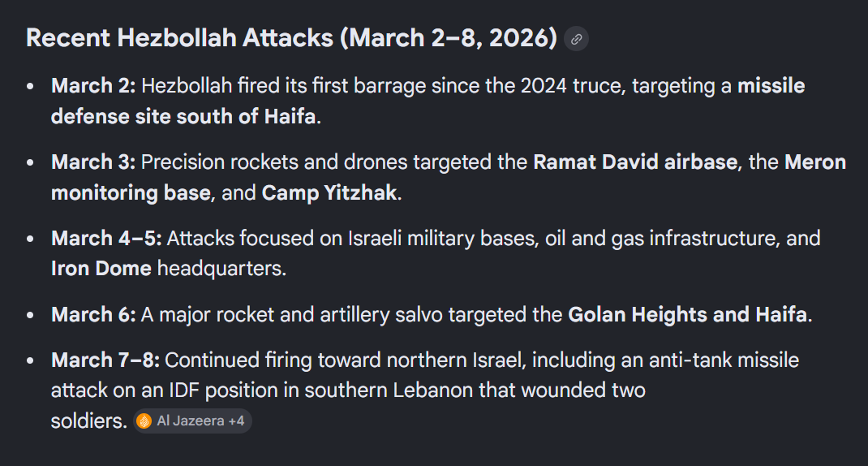
Task: Click the bold "Golan Heights and Haifa" text
Action: point(687,314)
